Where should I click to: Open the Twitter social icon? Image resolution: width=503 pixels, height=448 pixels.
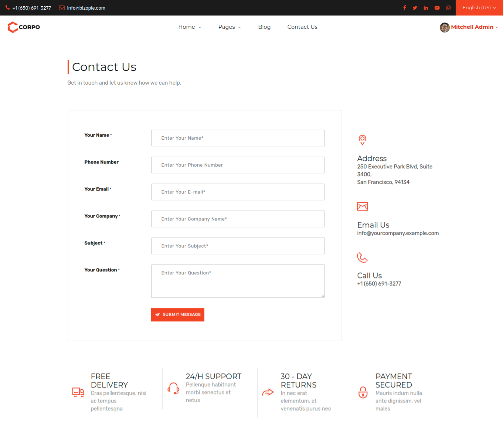tap(415, 8)
